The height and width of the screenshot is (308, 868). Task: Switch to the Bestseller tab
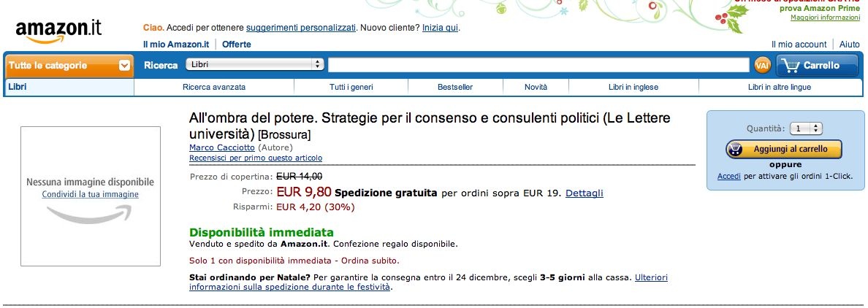454,87
